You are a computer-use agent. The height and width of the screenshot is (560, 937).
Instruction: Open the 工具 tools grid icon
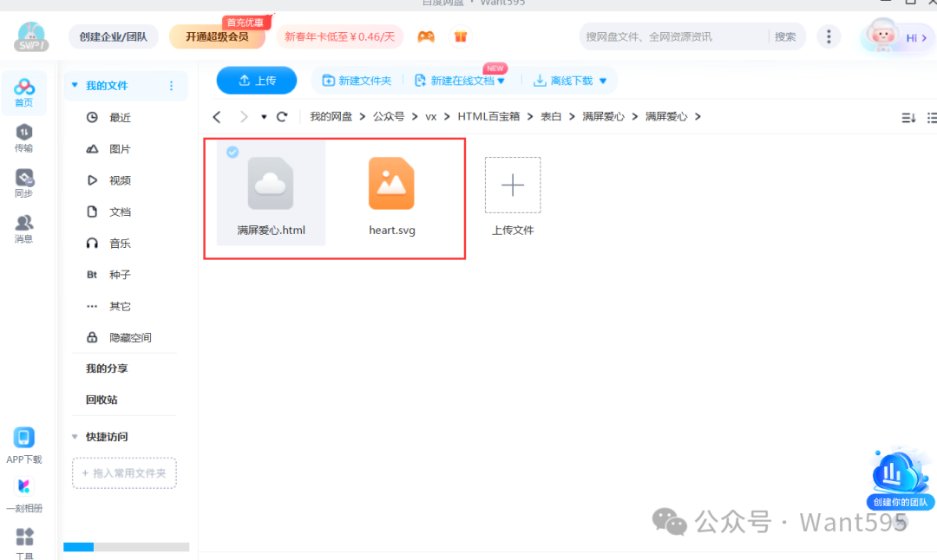(x=24, y=537)
